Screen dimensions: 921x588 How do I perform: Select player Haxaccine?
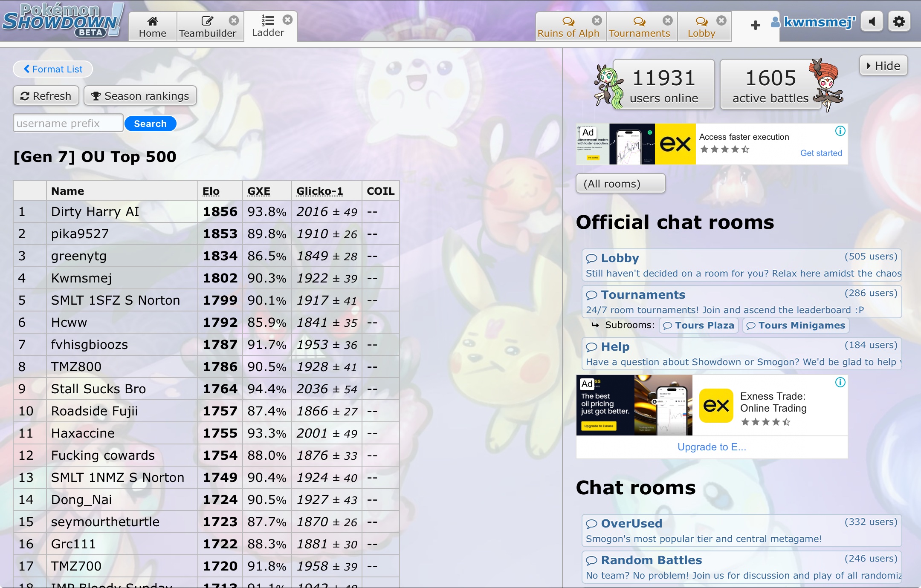click(x=83, y=433)
